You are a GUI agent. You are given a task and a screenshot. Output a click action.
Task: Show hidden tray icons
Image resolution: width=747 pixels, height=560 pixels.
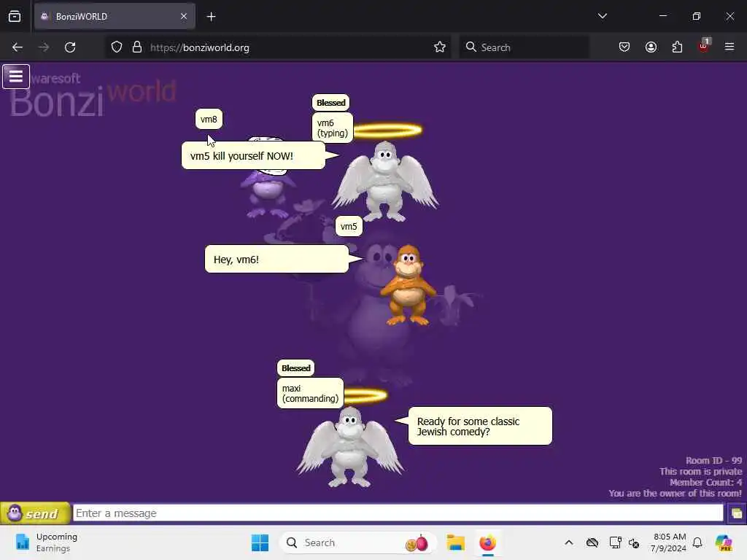pos(569,542)
